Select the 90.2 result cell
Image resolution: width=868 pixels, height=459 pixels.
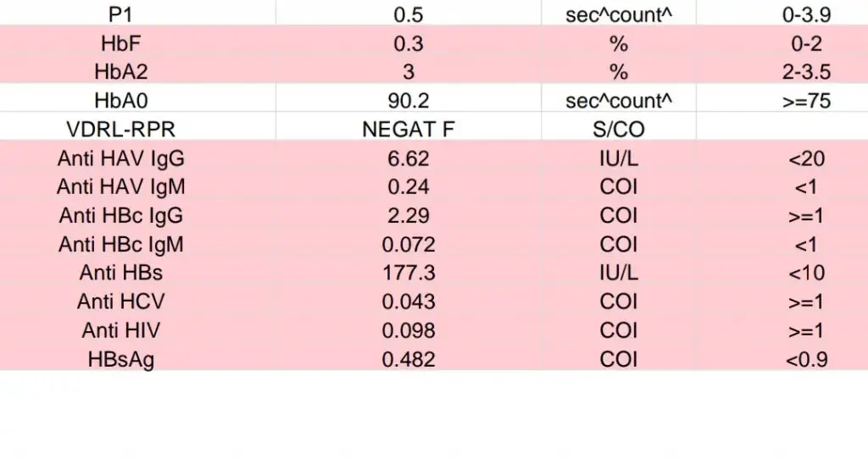point(408,101)
